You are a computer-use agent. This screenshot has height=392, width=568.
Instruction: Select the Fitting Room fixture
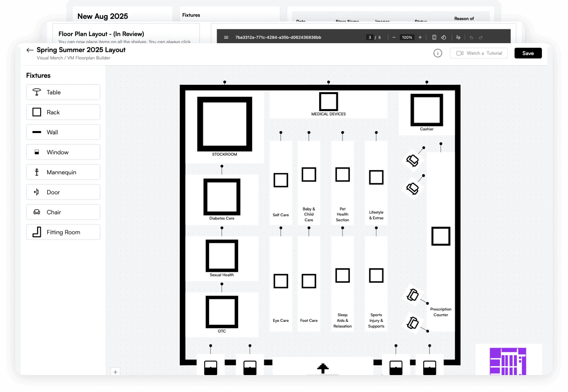click(63, 232)
